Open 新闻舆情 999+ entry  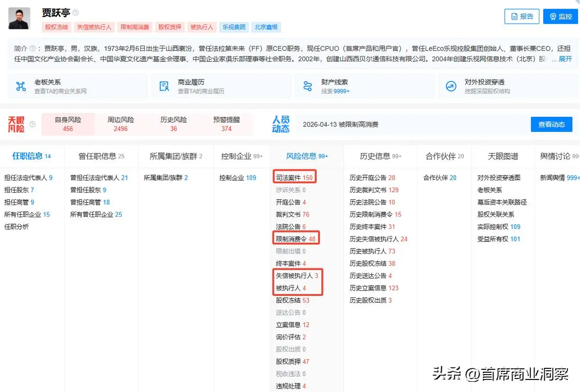(x=560, y=178)
